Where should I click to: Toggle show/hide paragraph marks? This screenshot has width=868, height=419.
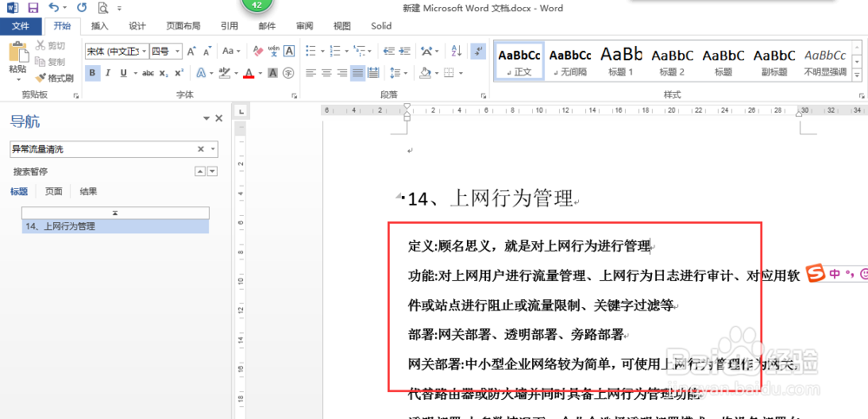[x=477, y=51]
